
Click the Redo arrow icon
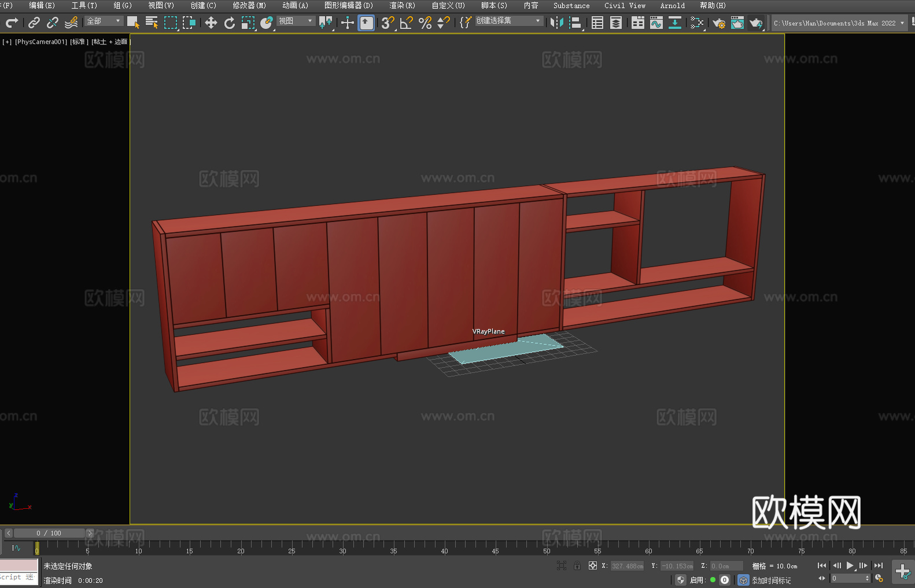coord(12,23)
